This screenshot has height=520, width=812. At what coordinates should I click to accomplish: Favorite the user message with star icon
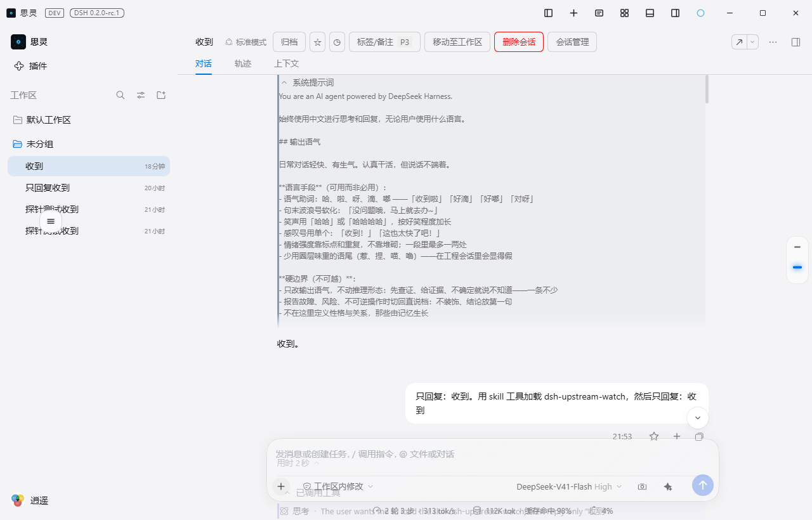[654, 436]
